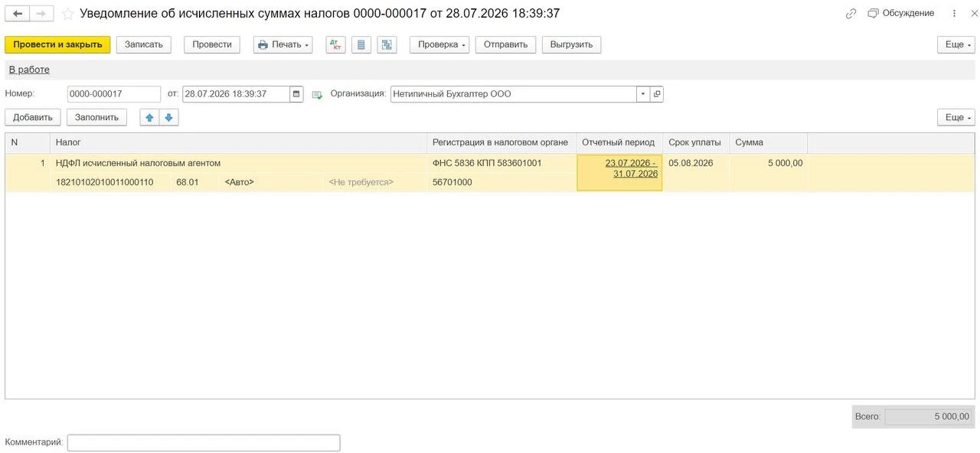Click the Налог column header
Image resolution: width=980 pixels, height=453 pixels.
tap(238, 142)
